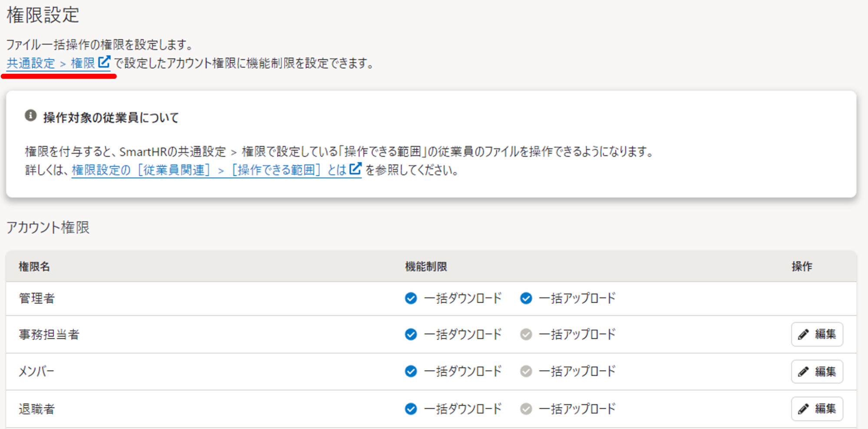Toggle 一括ダウンロード check for メンバー

[x=411, y=372]
